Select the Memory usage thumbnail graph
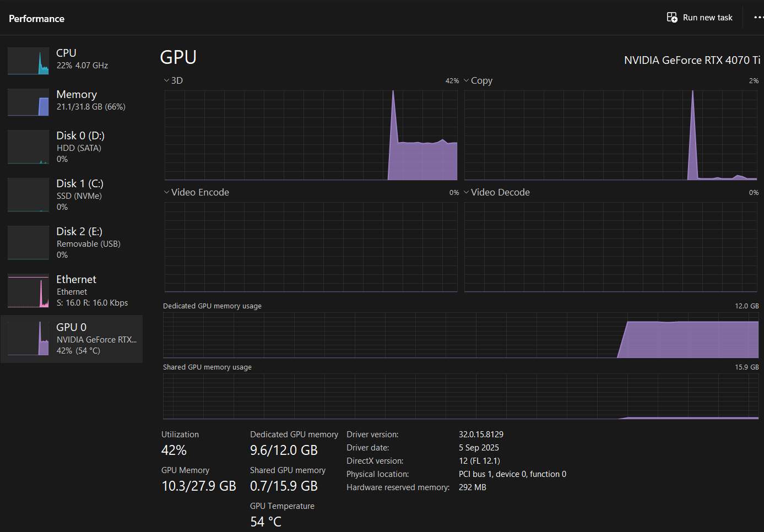The height and width of the screenshot is (532, 764). [28, 102]
